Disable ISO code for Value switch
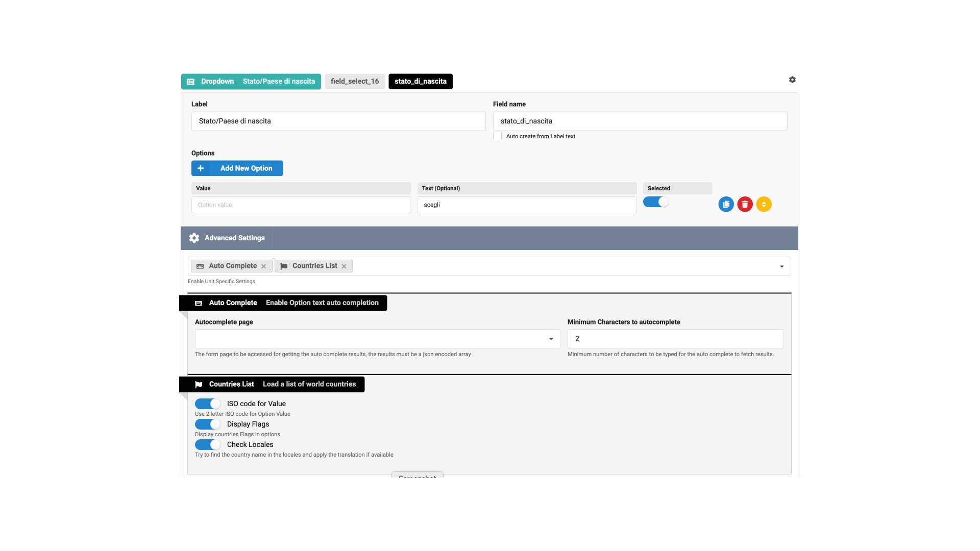 (x=208, y=404)
